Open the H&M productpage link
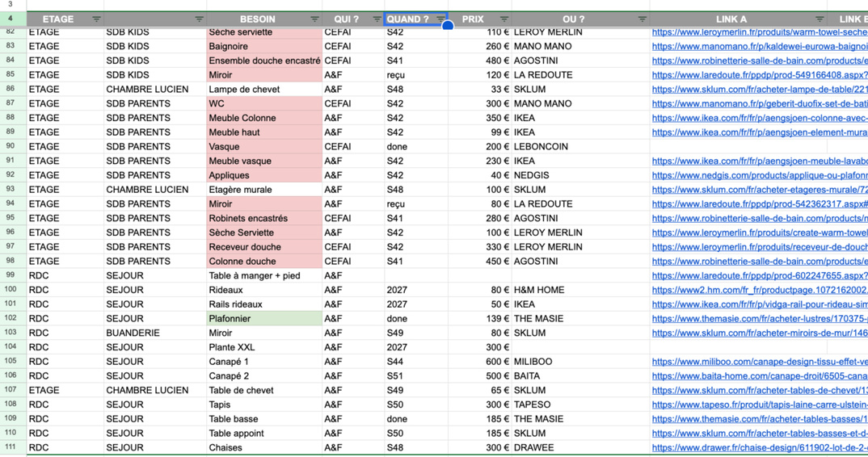The image size is (868, 457). pyautogui.click(x=760, y=290)
